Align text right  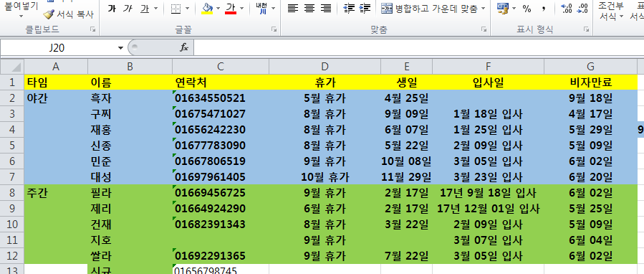[326, 8]
